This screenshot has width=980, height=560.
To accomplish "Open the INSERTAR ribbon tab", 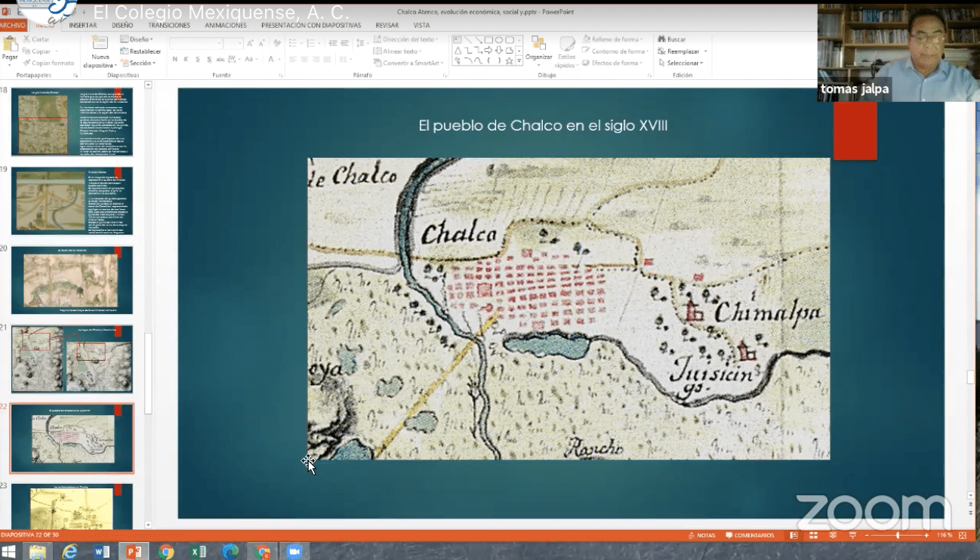I will (83, 25).
